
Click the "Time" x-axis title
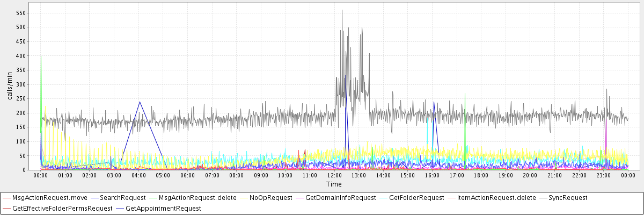click(334, 184)
